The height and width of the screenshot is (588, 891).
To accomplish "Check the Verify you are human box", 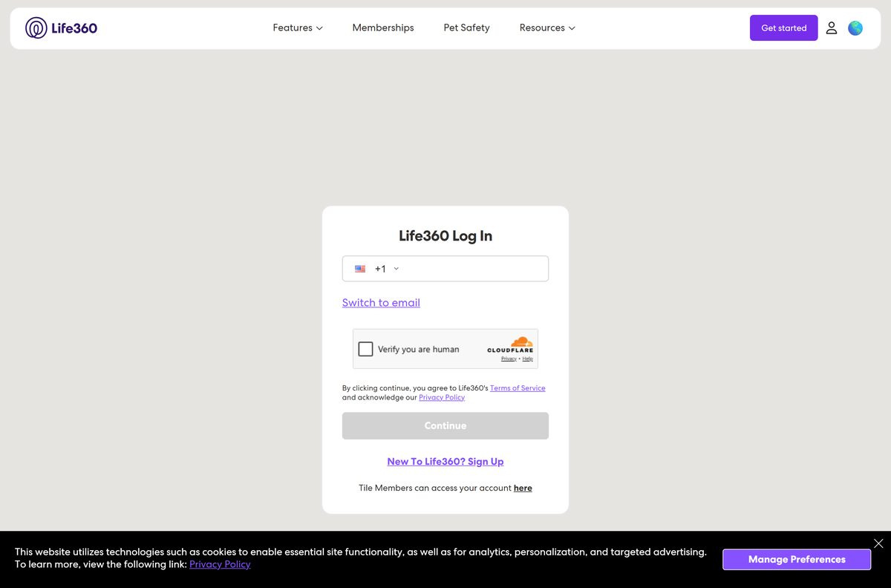I will pyautogui.click(x=365, y=349).
